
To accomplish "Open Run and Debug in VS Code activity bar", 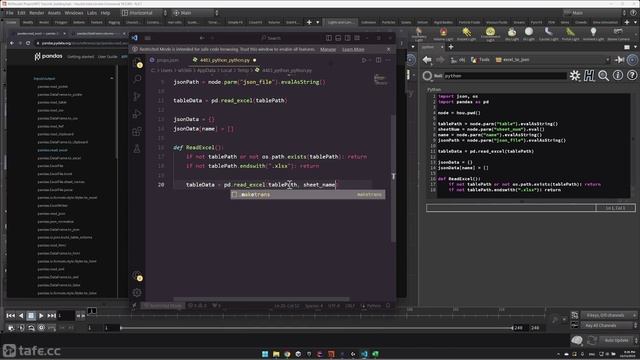I will coord(137,114).
